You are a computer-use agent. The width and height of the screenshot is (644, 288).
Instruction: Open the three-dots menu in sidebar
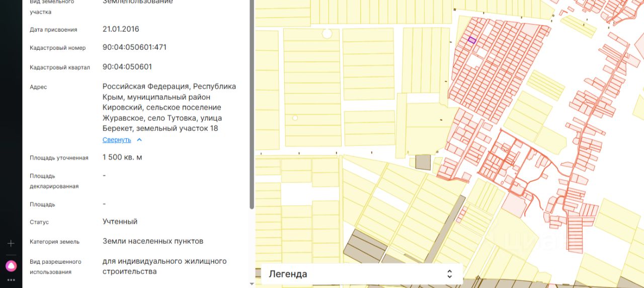point(11,279)
